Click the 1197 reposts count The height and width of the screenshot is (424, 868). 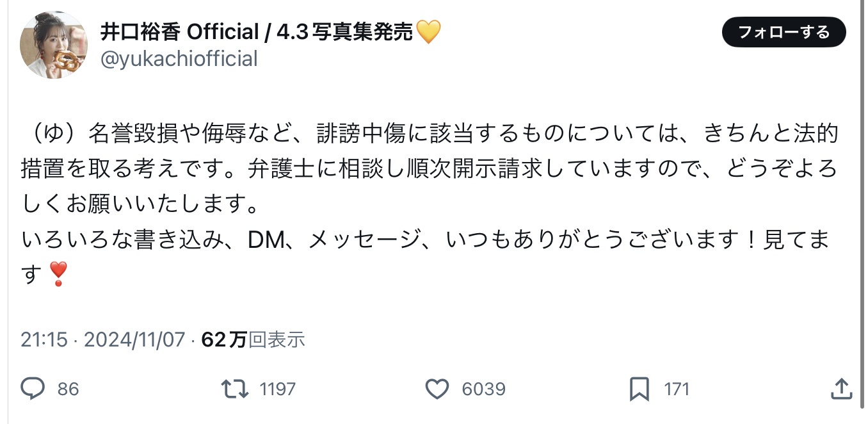click(x=278, y=389)
